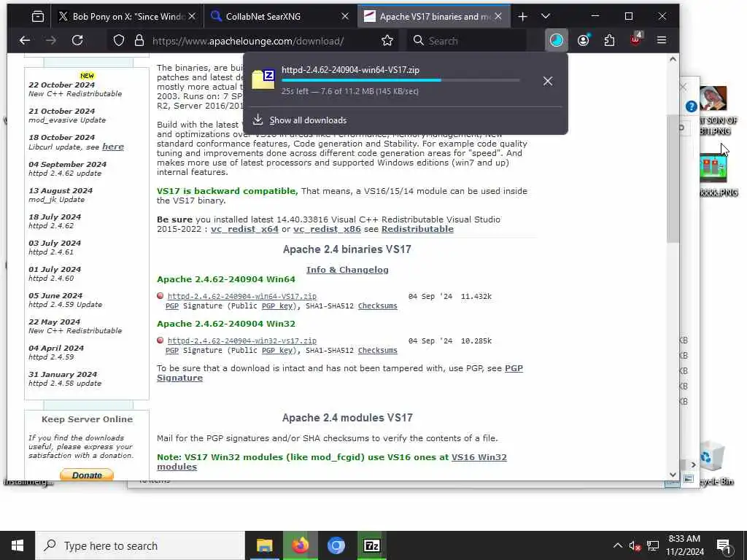Open the notification center icon

(x=724, y=545)
